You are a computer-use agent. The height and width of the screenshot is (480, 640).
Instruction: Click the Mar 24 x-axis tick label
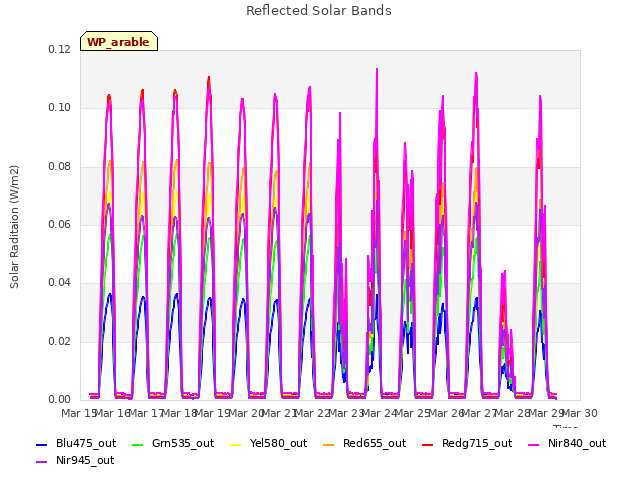click(379, 413)
